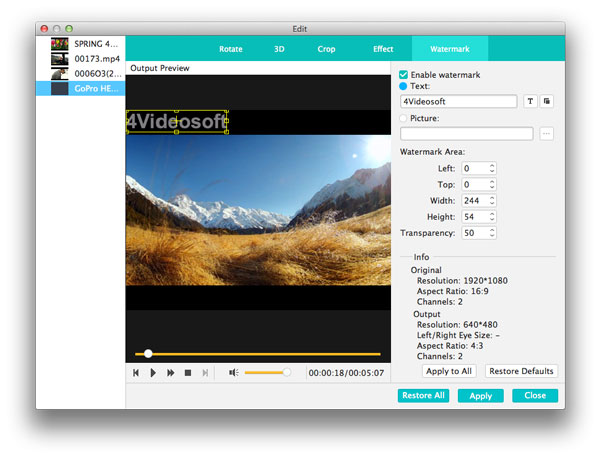The image size is (600, 458).
Task: Click the video seek bar handle
Action: 148,354
